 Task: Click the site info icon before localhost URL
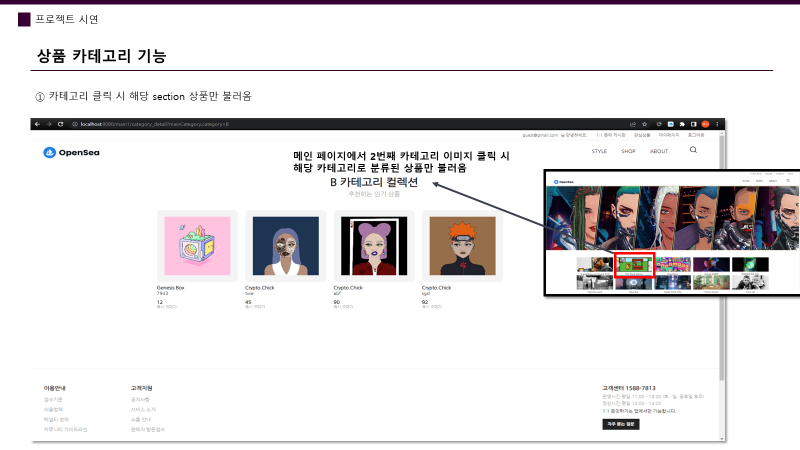(x=74, y=124)
